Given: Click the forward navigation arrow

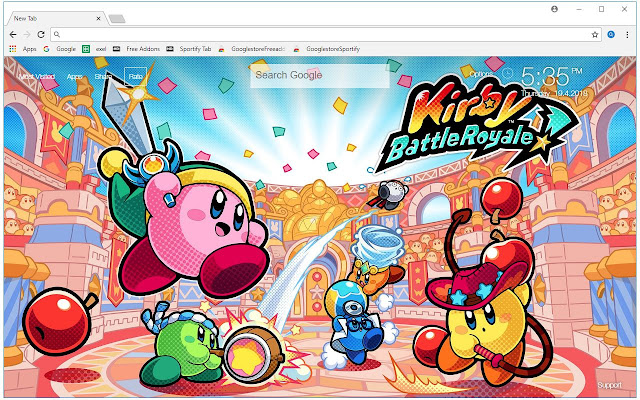Looking at the screenshot, I should 27,35.
